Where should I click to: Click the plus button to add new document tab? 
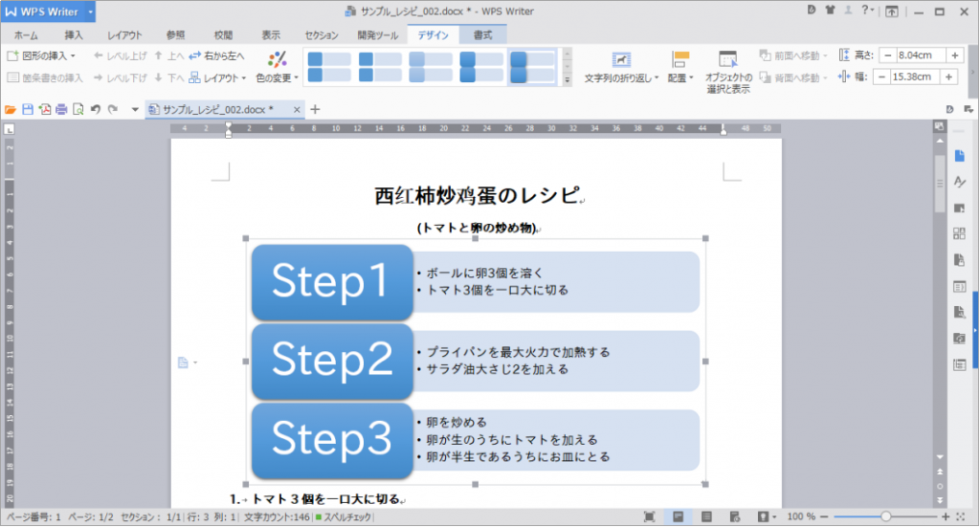[x=316, y=109]
